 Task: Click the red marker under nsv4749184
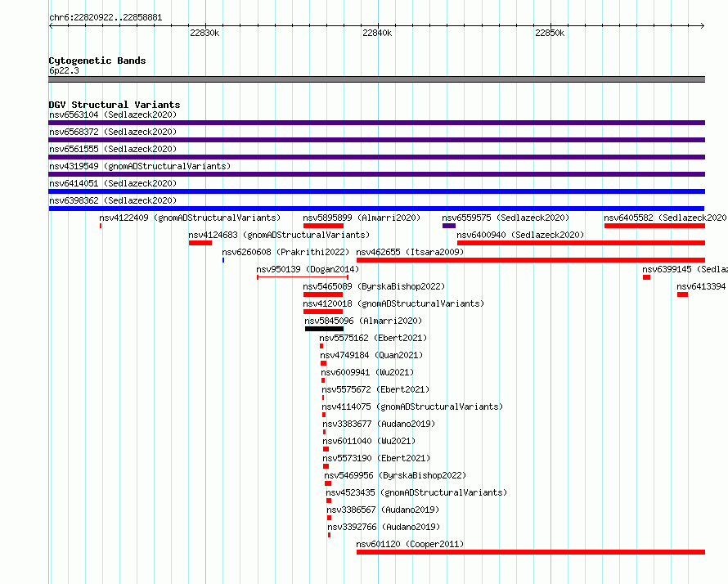[323, 363]
